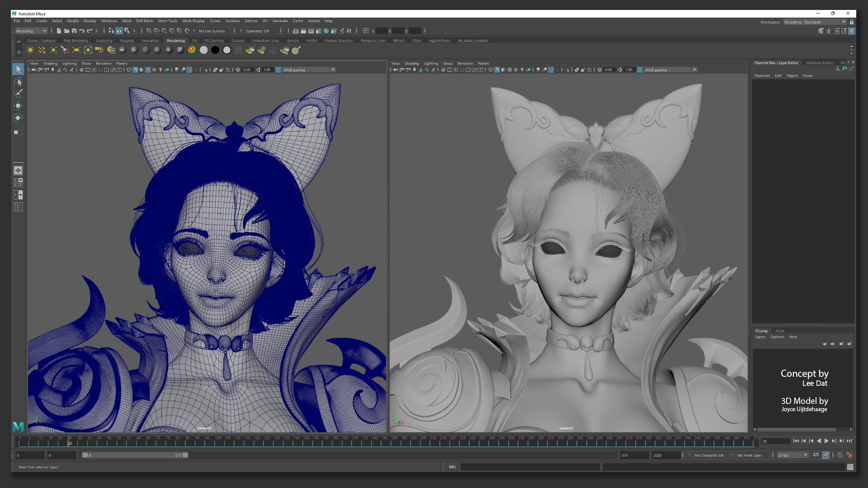Create an ambient light from the shelf
The width and height of the screenshot is (868, 488).
click(30, 50)
